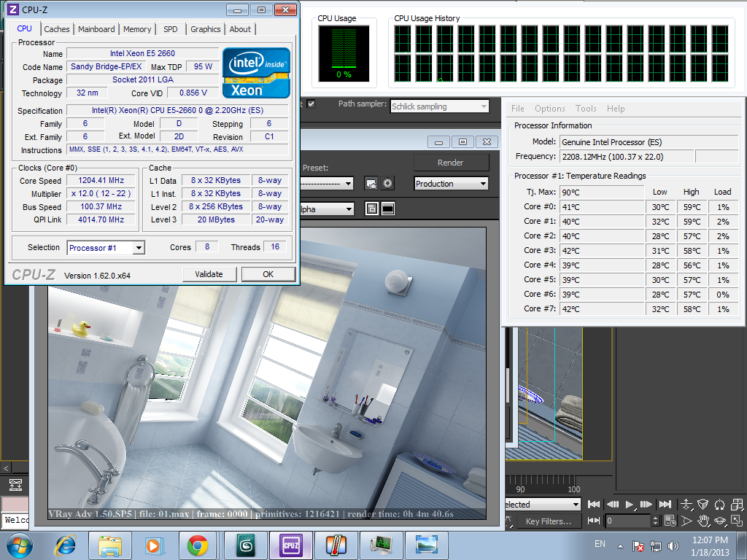This screenshot has width=747, height=560.
Task: Click the Field-of-View triangle icon
Action: point(686,521)
